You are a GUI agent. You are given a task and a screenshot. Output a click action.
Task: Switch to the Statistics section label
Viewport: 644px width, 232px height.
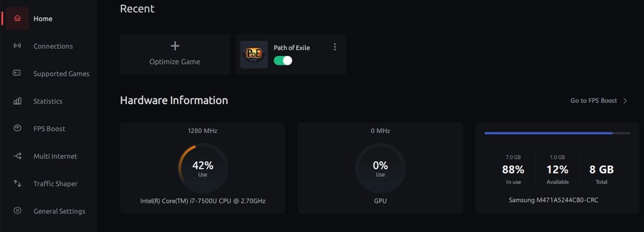tap(48, 102)
